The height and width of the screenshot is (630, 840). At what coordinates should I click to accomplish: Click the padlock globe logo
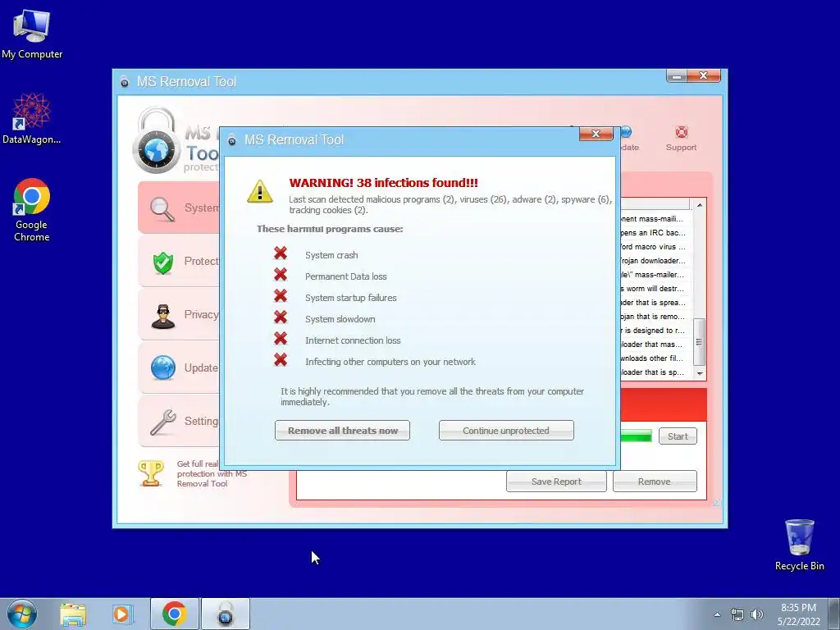click(x=157, y=141)
